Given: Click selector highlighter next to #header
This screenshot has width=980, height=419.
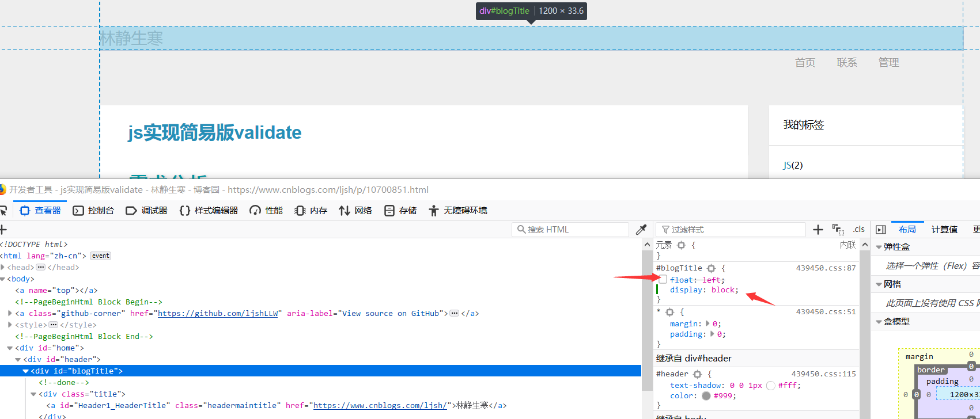Looking at the screenshot, I should point(698,374).
